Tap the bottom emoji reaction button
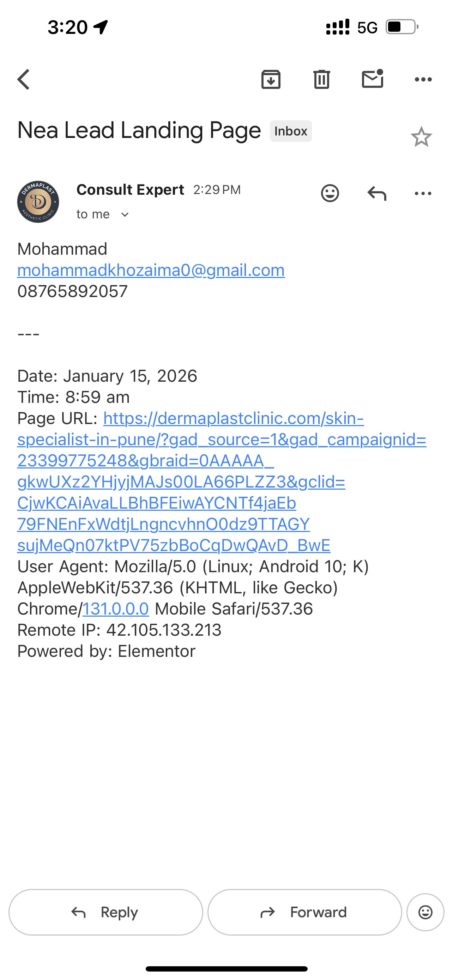 tap(425, 912)
